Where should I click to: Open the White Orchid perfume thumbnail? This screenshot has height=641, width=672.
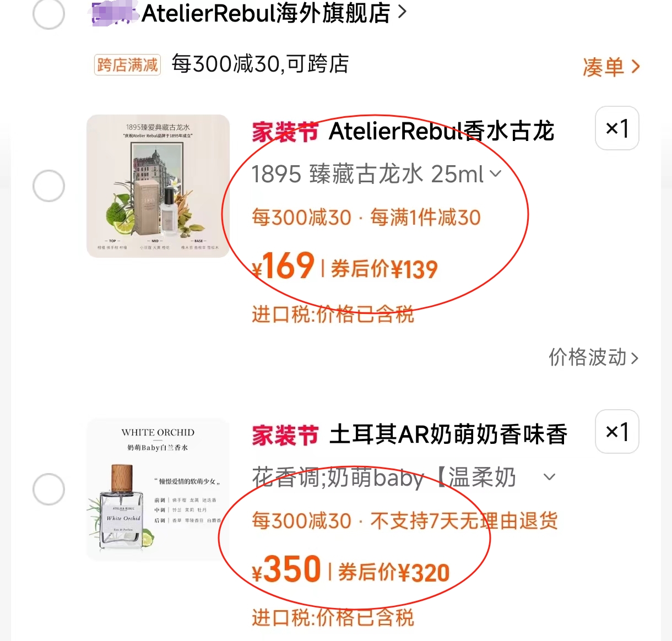coord(158,489)
